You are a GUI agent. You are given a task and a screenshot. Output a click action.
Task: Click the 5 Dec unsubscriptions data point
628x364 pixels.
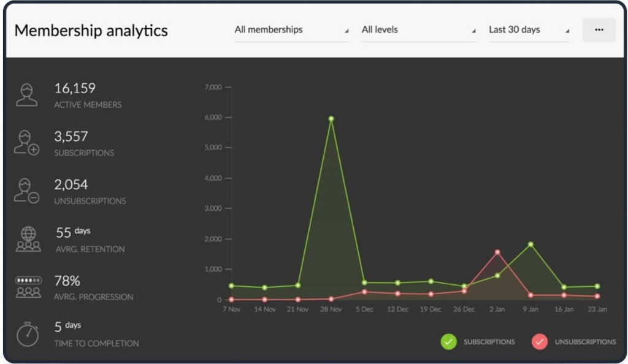[364, 292]
